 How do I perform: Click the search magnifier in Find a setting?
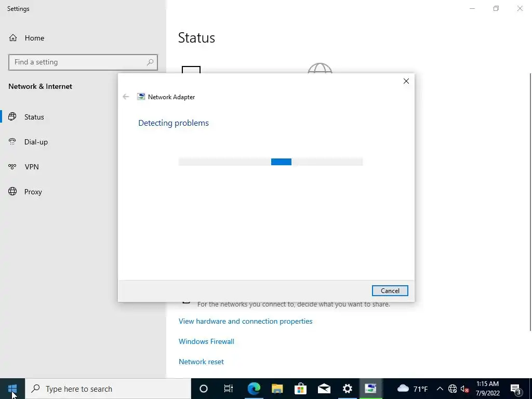[150, 62]
